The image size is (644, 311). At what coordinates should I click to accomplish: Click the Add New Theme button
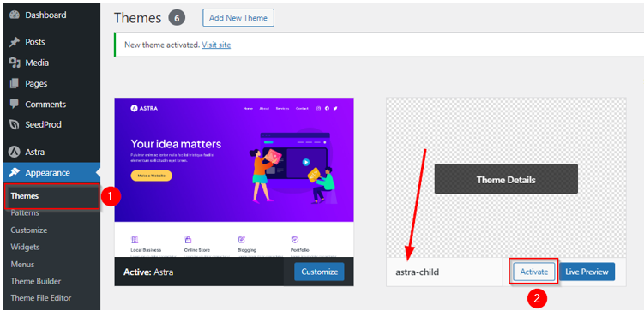[238, 18]
